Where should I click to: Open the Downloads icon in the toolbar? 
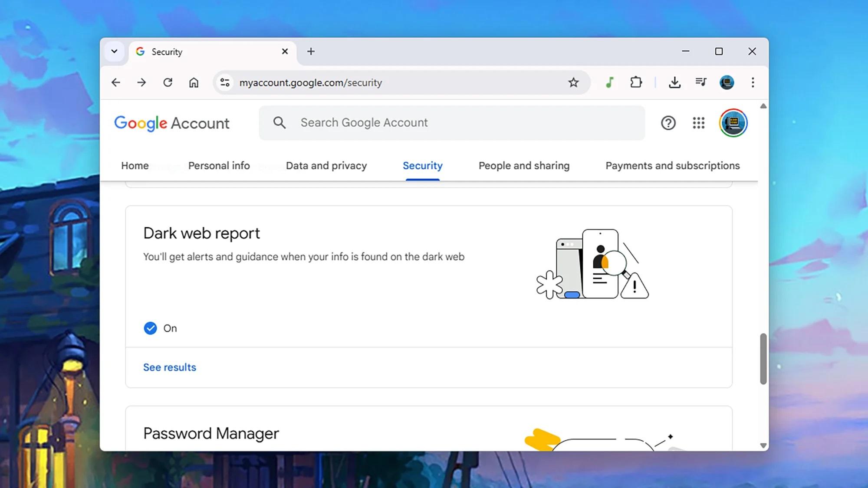point(674,82)
